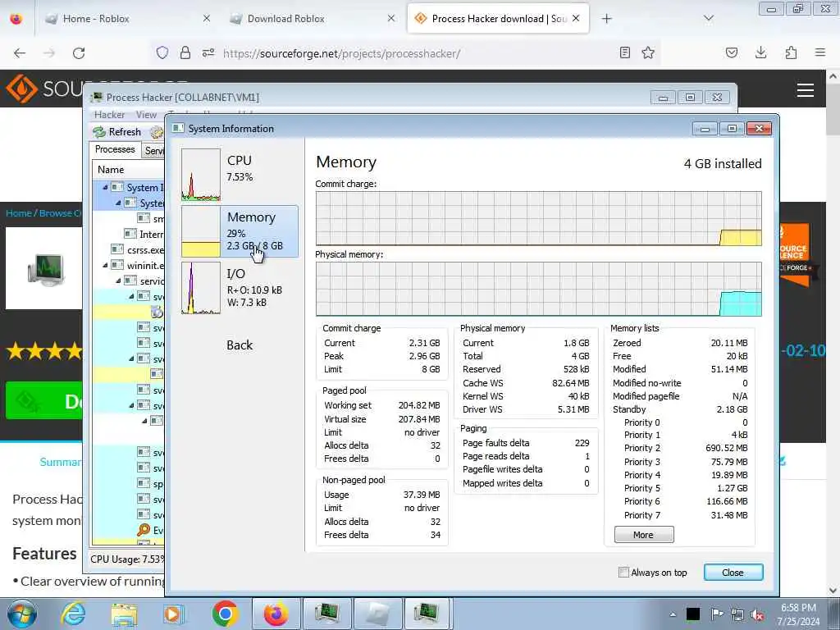Click the options gear icon beside Refresh
This screenshot has width=840, height=630.
click(x=157, y=132)
